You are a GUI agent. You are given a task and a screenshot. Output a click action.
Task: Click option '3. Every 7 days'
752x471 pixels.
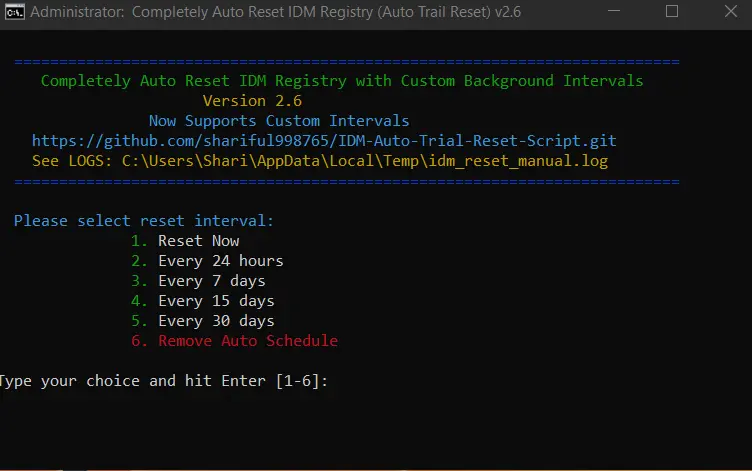click(198, 281)
